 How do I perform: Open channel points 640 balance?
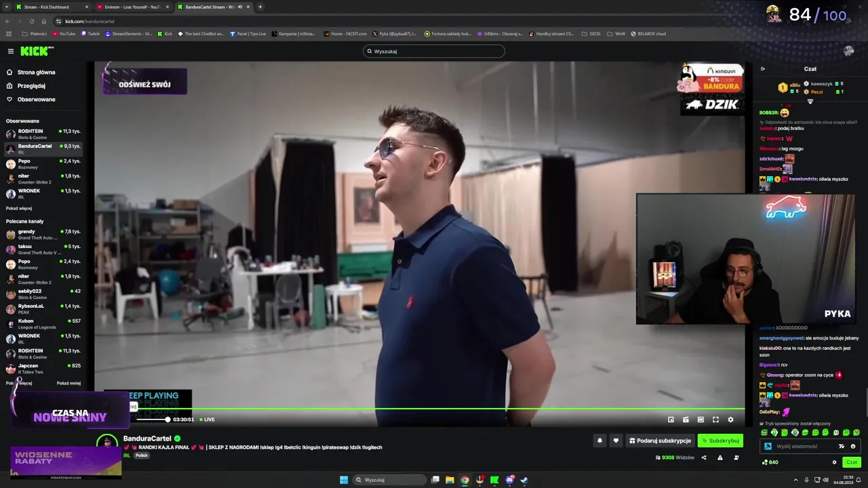pyautogui.click(x=770, y=462)
